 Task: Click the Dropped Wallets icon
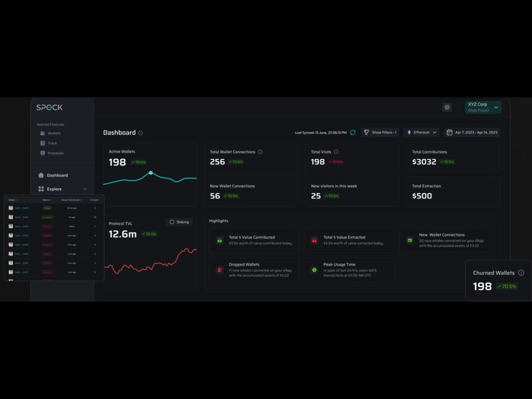tap(220, 270)
